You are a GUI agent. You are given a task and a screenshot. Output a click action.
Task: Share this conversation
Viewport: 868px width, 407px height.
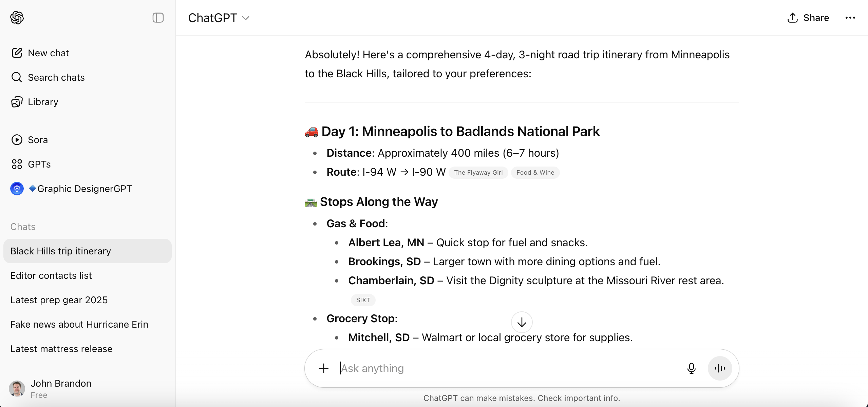[x=808, y=18]
